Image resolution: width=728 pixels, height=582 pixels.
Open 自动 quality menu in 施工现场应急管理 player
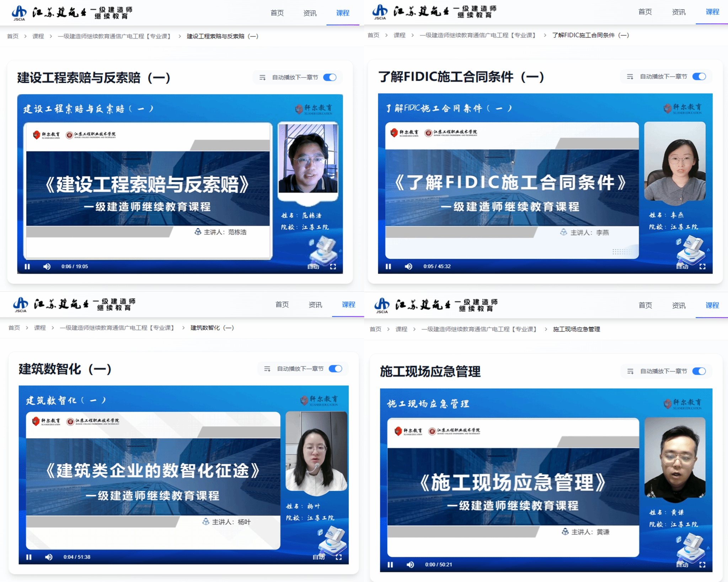[x=682, y=565]
